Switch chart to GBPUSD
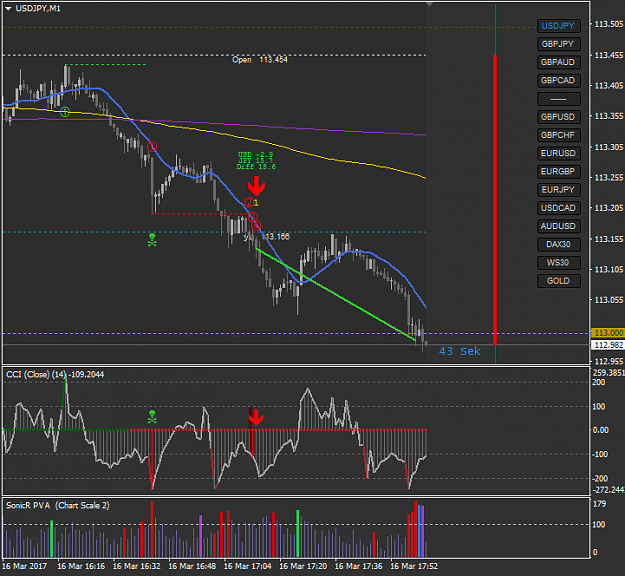Viewport: 625px width, 576px height. [x=558, y=117]
